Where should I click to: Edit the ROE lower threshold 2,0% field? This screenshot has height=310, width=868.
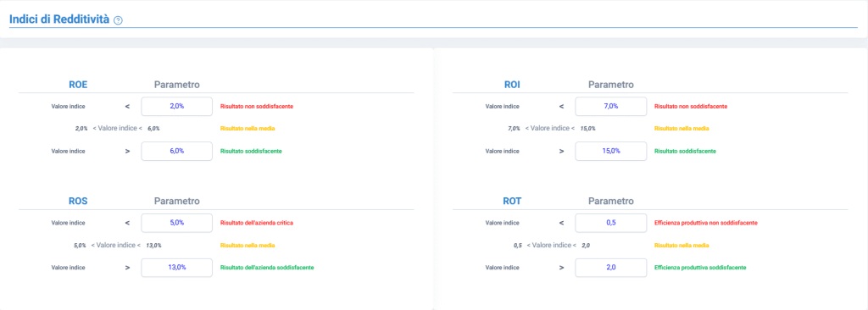(x=176, y=106)
